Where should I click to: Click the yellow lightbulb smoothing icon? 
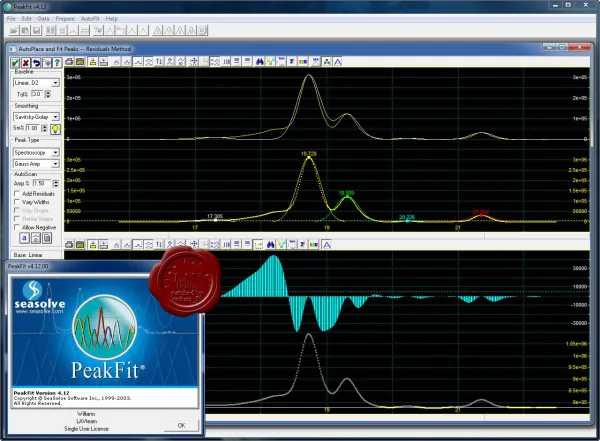[55, 129]
